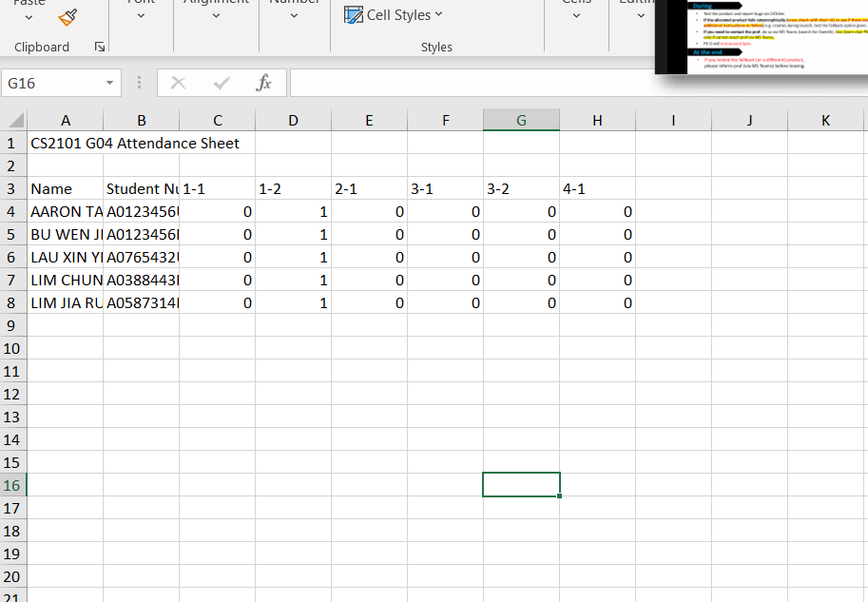Screen dimensions: 868x602
Task: Click the formula bar resize dots handle
Action: click(139, 83)
